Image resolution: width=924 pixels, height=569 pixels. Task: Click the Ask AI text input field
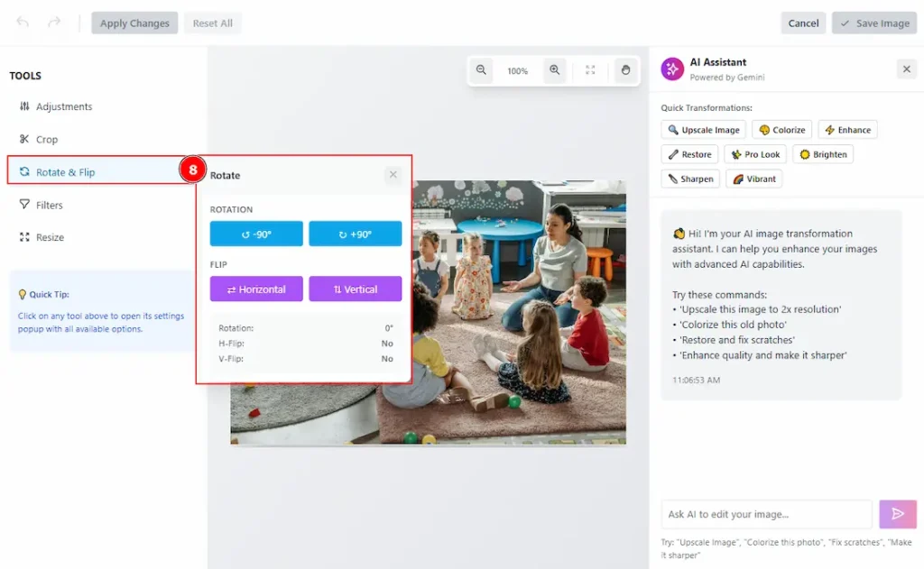766,514
